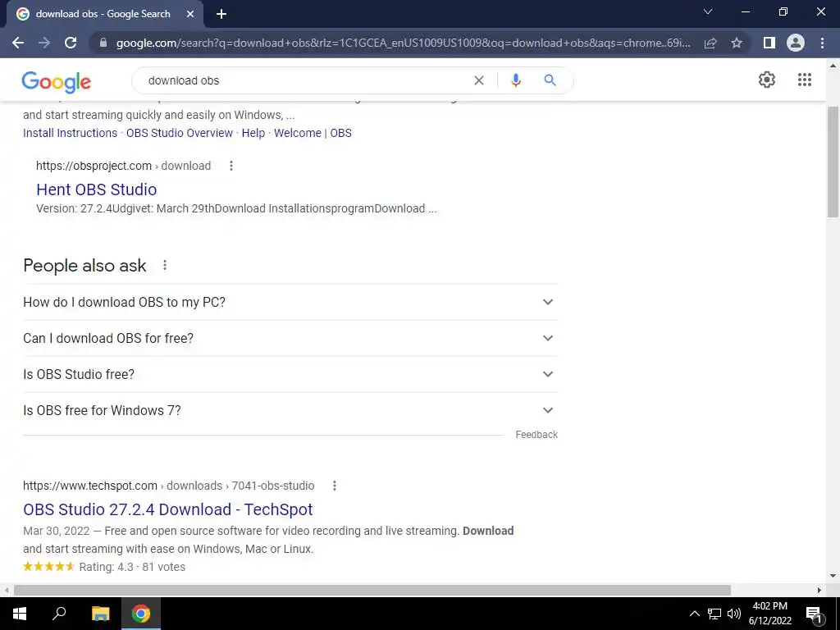Open a new tab with the plus button
The height and width of the screenshot is (630, 840).
pos(221,15)
